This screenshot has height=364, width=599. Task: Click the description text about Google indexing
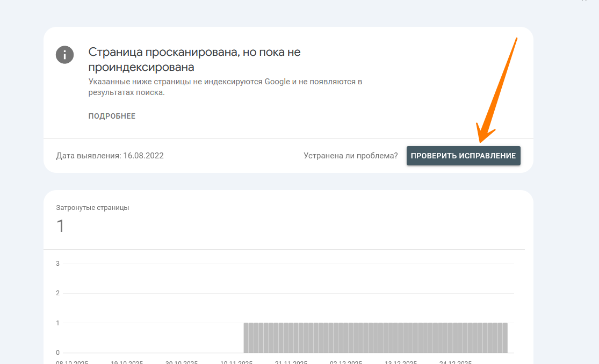coord(225,87)
